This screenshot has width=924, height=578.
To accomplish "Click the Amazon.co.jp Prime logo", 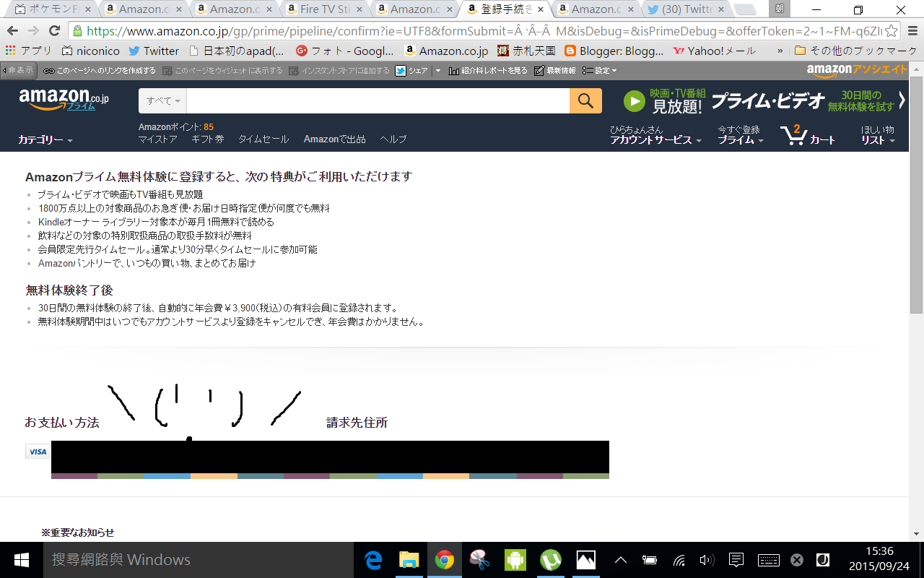I will pos(64,100).
